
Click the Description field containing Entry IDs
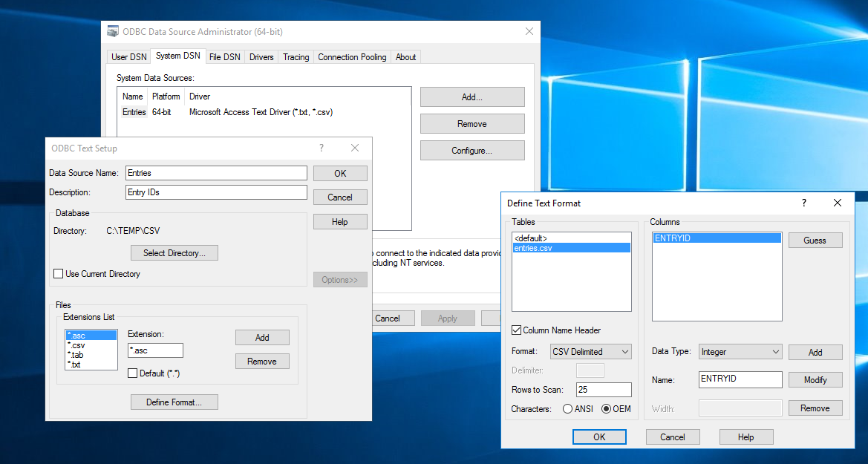(217, 192)
